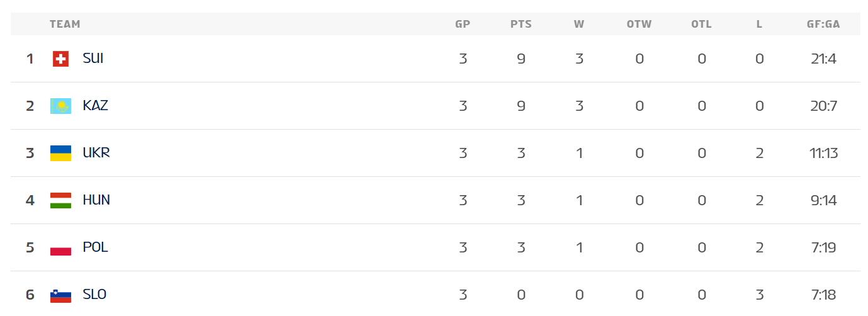Click the rank number 3 for Ukraine
This screenshot has width=868, height=316.
click(x=30, y=153)
